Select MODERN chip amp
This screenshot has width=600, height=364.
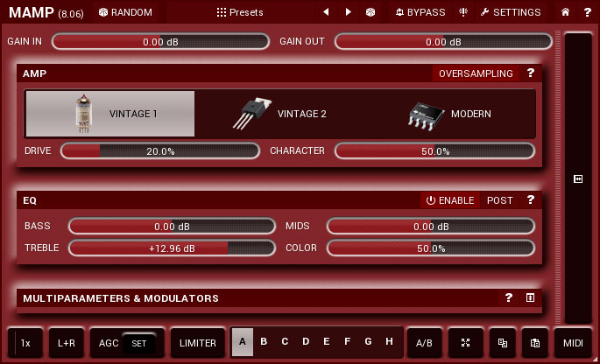coord(450,114)
